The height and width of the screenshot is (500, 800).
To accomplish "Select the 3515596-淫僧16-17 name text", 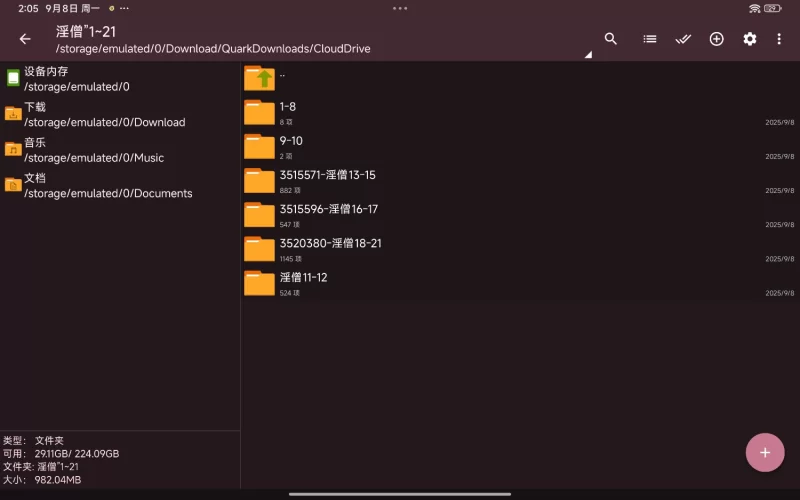I will coord(329,209).
